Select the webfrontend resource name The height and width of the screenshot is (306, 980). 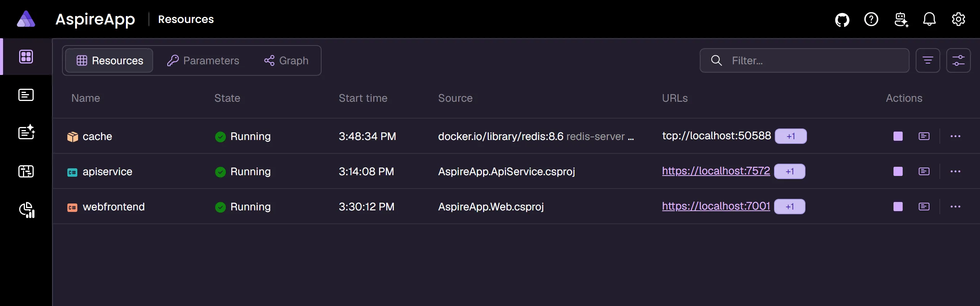click(x=114, y=207)
